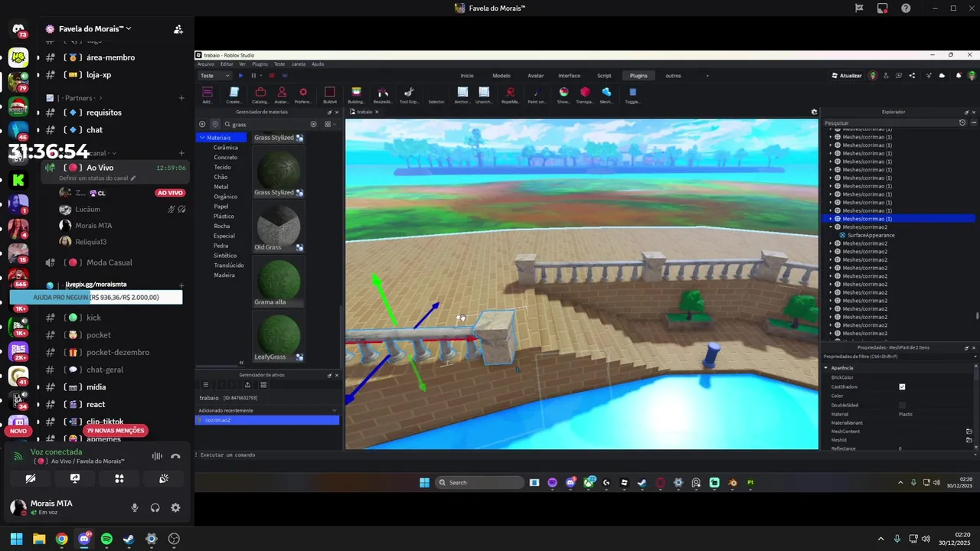Image resolution: width=980 pixels, height=551 pixels.
Task: Toggle the CastShadow checkbox
Action: [x=902, y=386]
